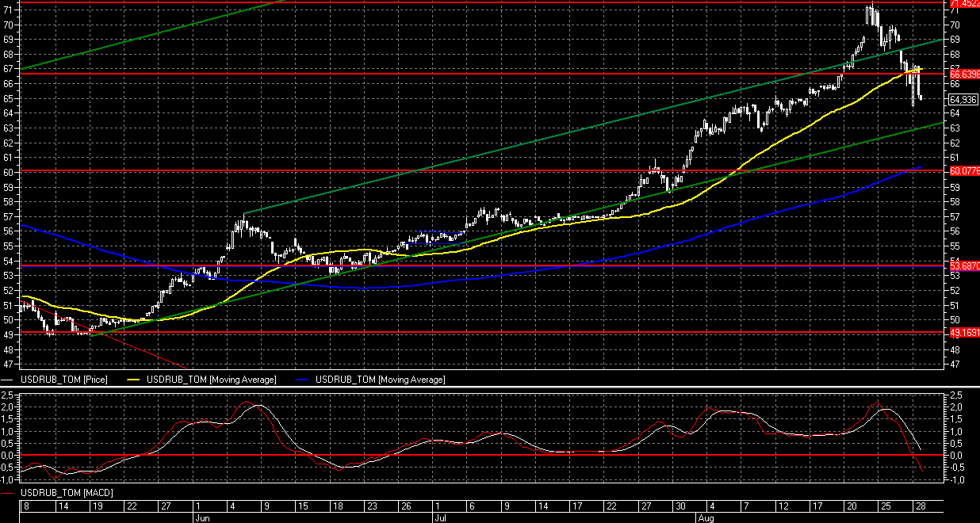Click the right end of blue moving average

click(x=919, y=167)
